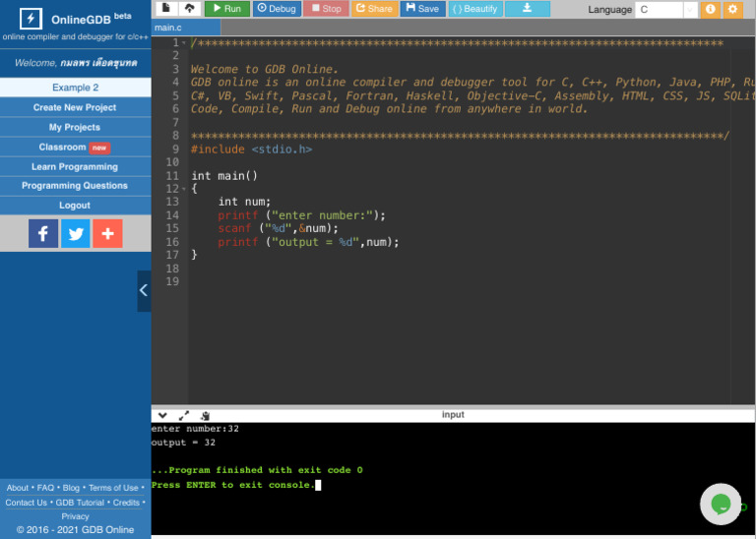Click the upload file icon
Image resolution: width=756 pixels, height=539 pixels.
coord(189,9)
